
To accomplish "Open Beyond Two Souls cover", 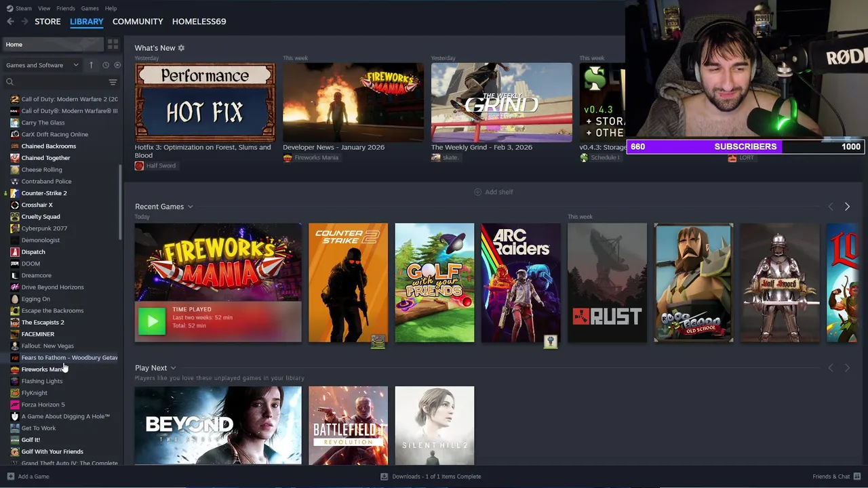I will coord(218,426).
